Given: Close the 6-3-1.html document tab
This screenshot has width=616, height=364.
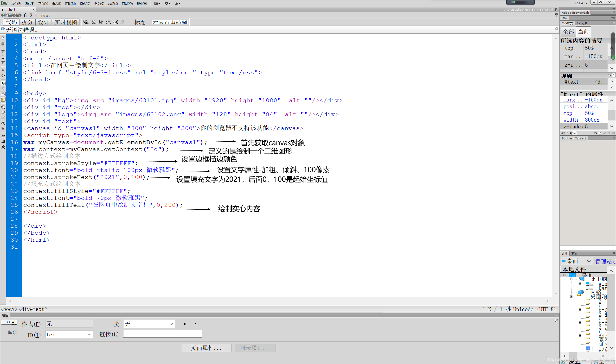Looking at the screenshot, I should 34,10.
